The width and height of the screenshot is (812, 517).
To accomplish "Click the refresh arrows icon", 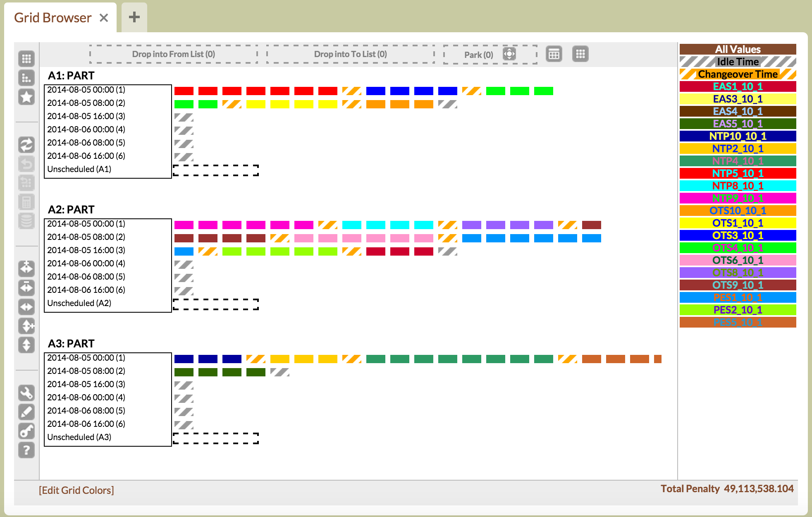I will [x=26, y=145].
